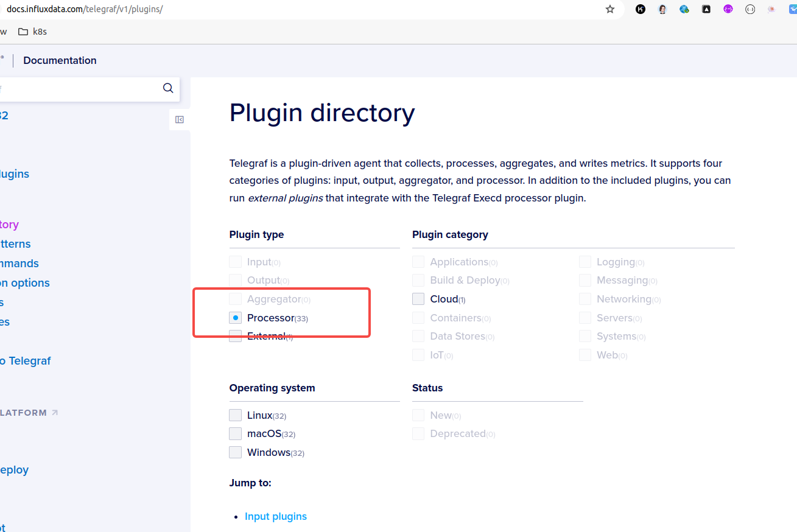The height and width of the screenshot is (532, 797).
Task: Focus the documentation search field
Action: tap(79, 89)
